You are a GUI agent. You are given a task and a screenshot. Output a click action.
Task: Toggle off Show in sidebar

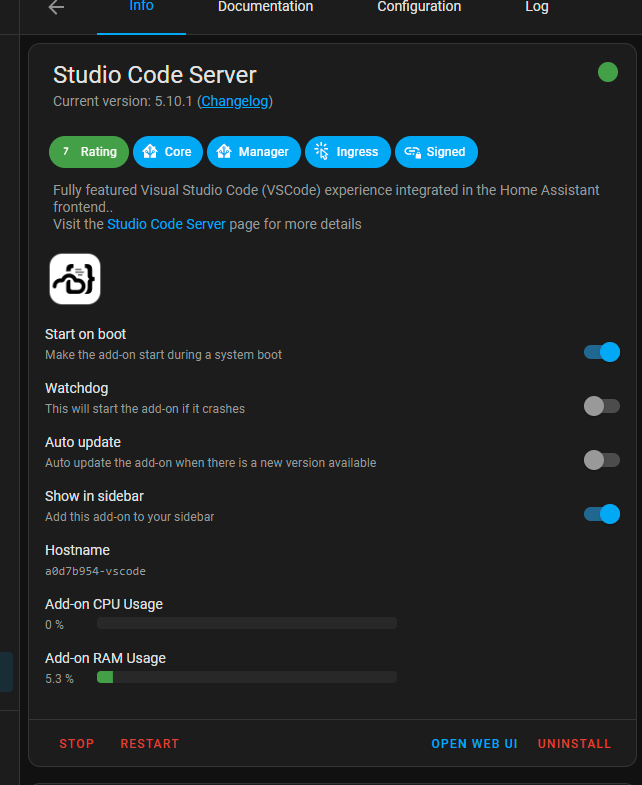click(602, 514)
